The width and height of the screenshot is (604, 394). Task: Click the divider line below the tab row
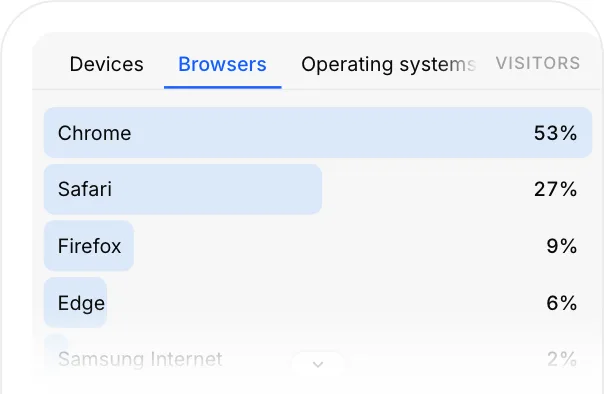(x=318, y=89)
